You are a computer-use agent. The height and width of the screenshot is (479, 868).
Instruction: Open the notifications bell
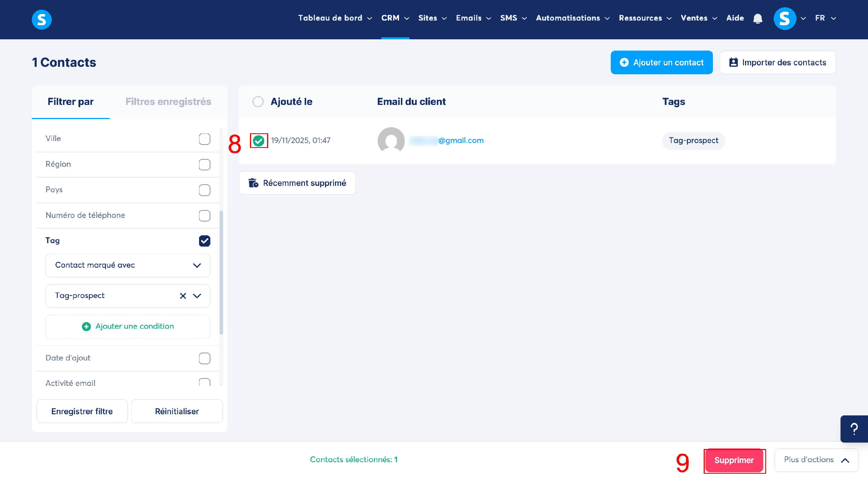[x=757, y=19]
